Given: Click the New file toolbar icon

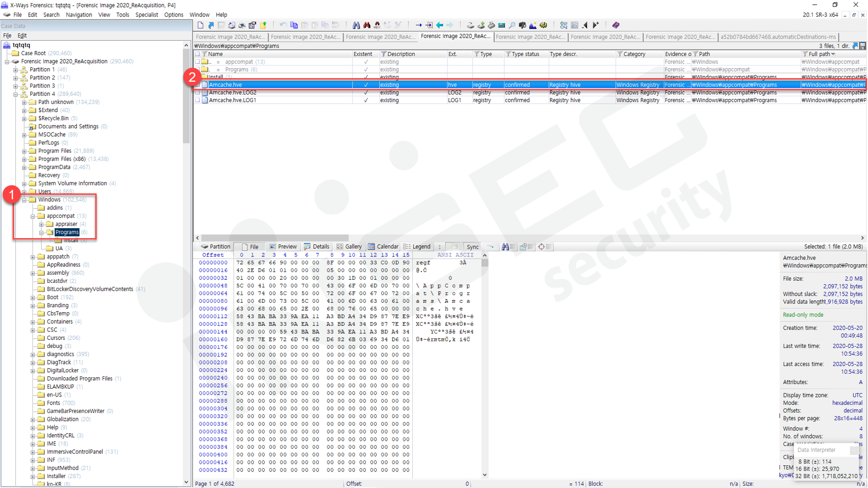Looking at the screenshot, I should point(200,25).
